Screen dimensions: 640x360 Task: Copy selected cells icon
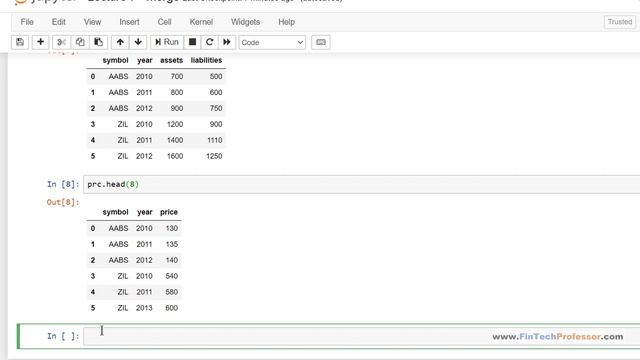[80, 42]
